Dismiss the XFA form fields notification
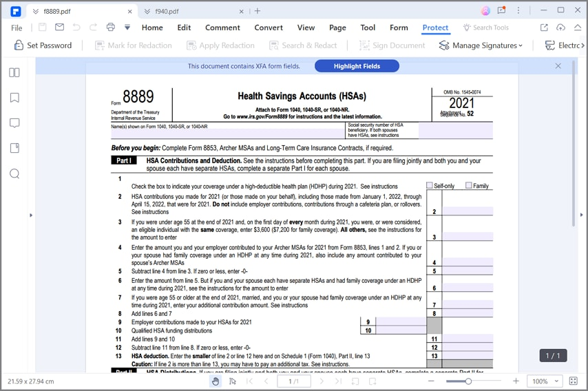The image size is (588, 391). [x=558, y=66]
